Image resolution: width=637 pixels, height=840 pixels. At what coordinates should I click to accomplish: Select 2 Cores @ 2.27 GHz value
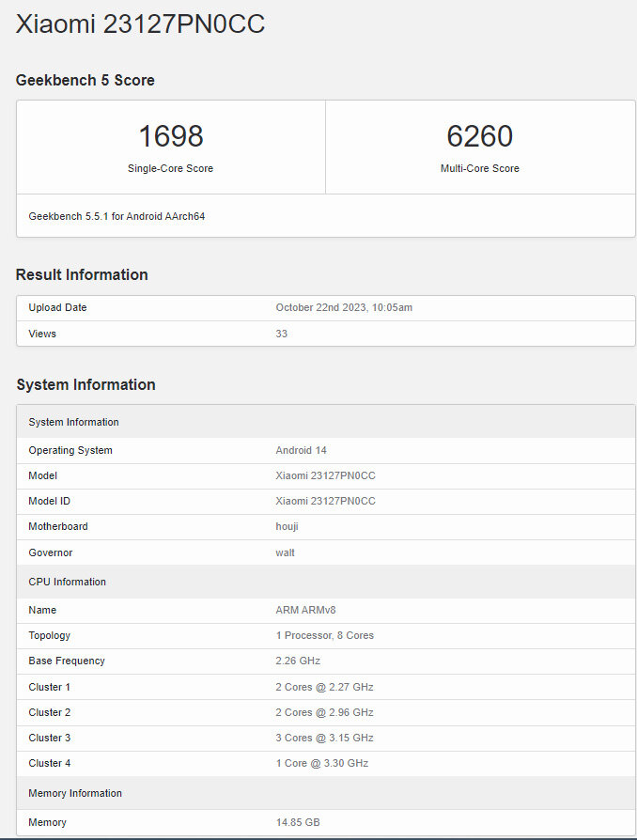325,688
